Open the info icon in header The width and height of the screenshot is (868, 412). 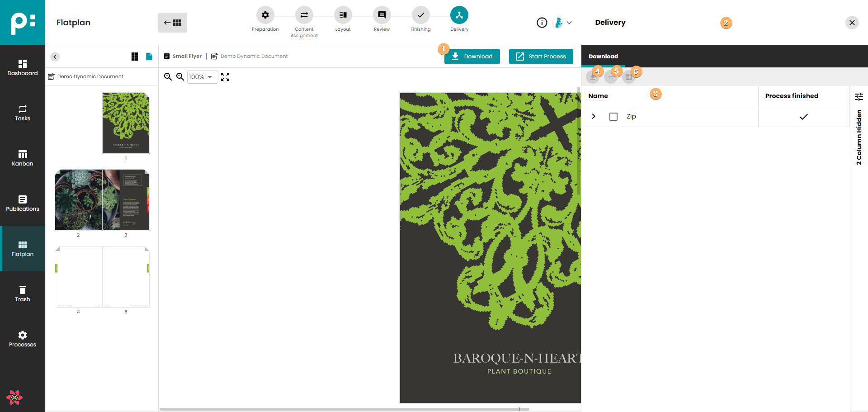pyautogui.click(x=542, y=23)
